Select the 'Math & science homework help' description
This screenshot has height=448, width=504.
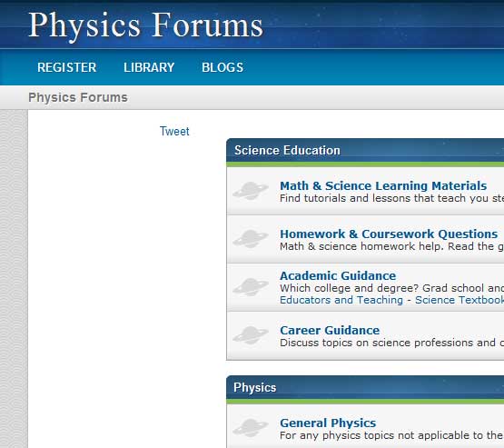pyautogui.click(x=391, y=246)
